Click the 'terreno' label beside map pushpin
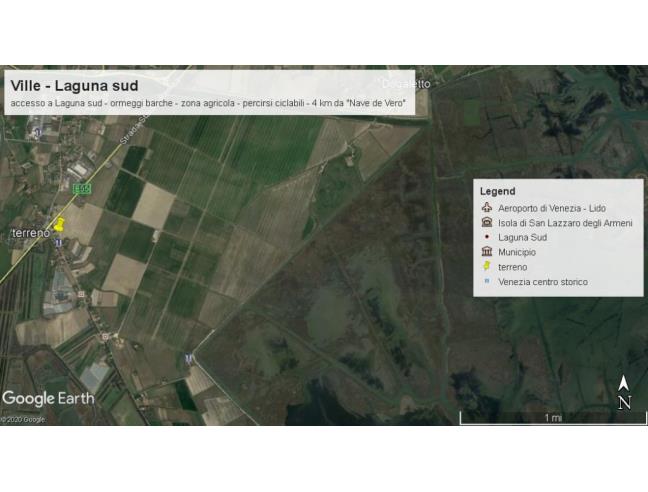The image size is (648, 492). (x=29, y=233)
